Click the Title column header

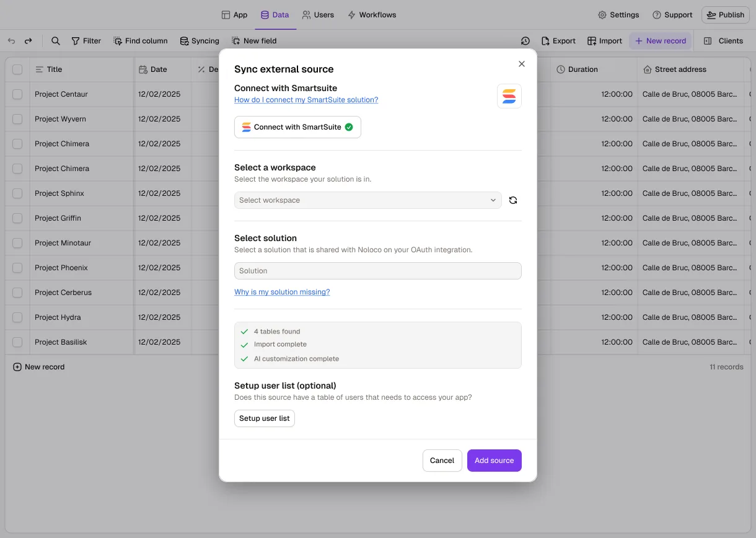[x=82, y=69]
